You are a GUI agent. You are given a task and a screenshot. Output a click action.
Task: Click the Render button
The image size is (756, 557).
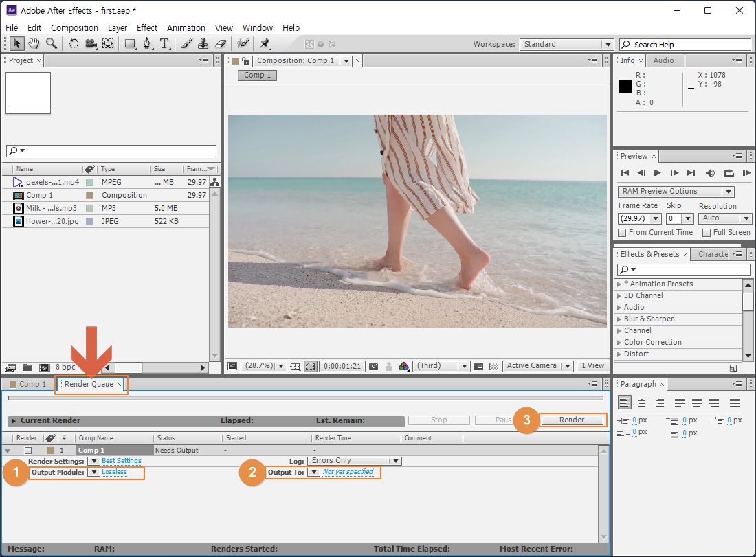pyautogui.click(x=572, y=420)
